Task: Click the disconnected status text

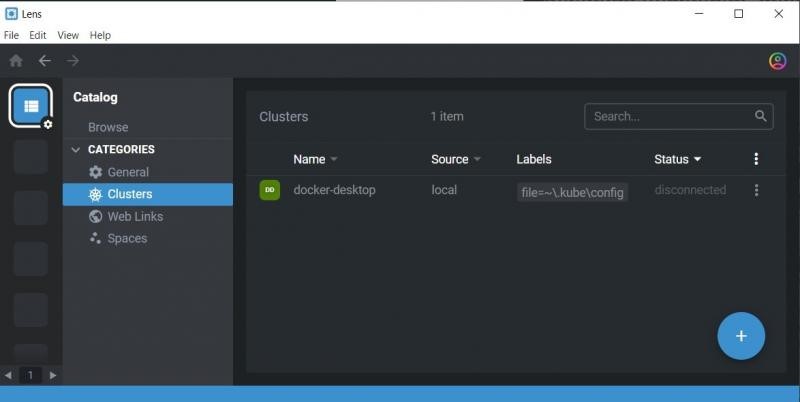Action: (690, 190)
